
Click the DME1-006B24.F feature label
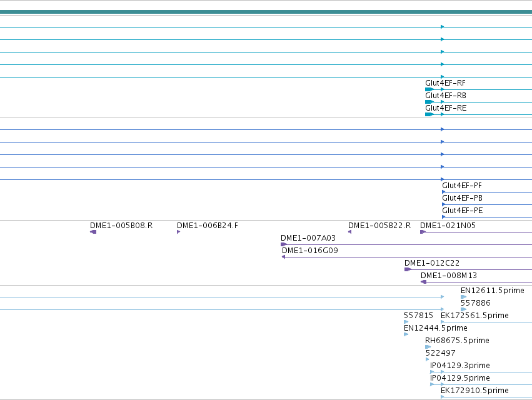point(208,226)
